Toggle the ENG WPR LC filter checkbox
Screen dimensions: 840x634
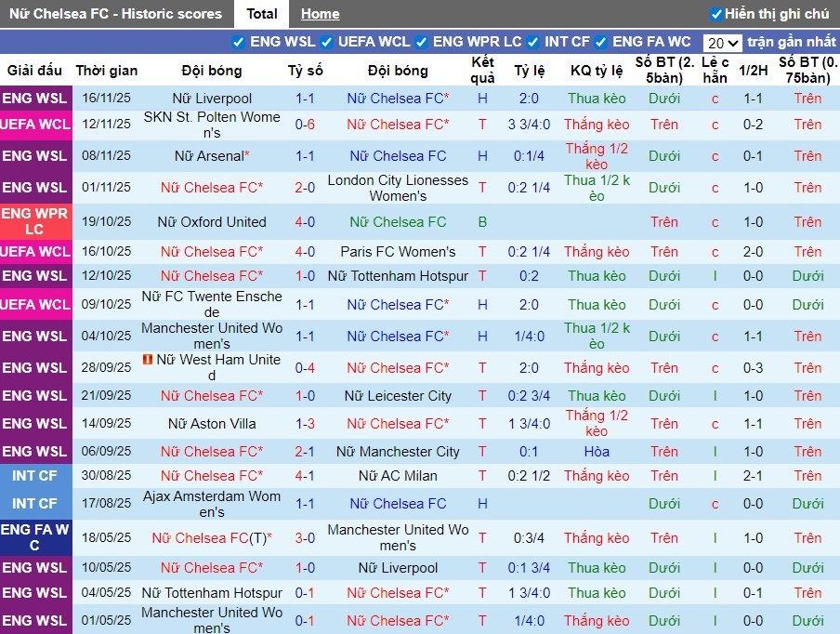click(x=422, y=42)
